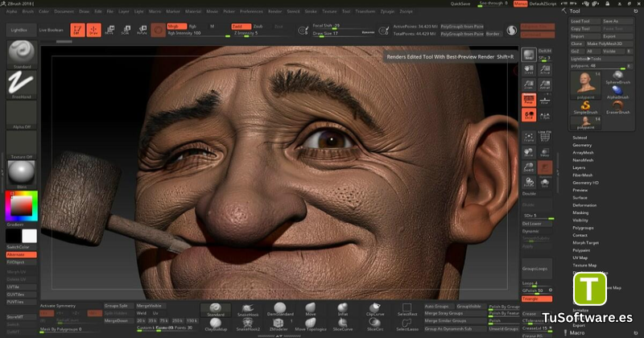The width and height of the screenshot is (644, 338).
Task: Select the ClipCurve brush
Action: (374, 310)
